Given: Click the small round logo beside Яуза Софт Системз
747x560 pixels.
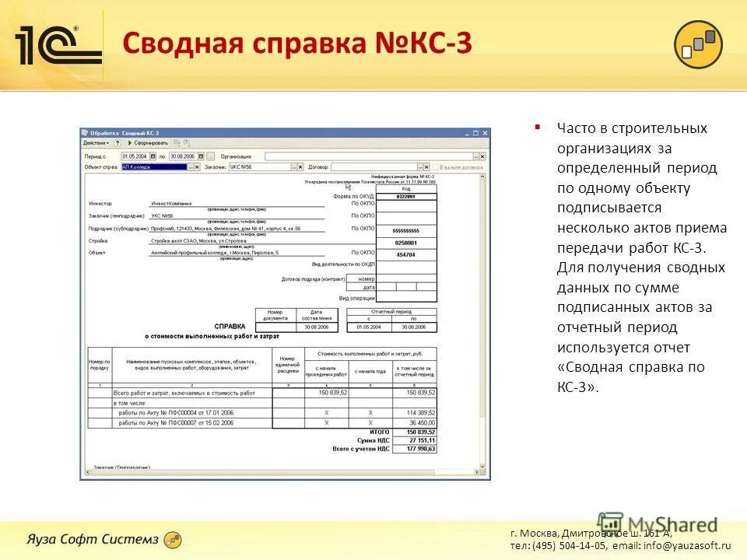Looking at the screenshot, I should [x=173, y=540].
